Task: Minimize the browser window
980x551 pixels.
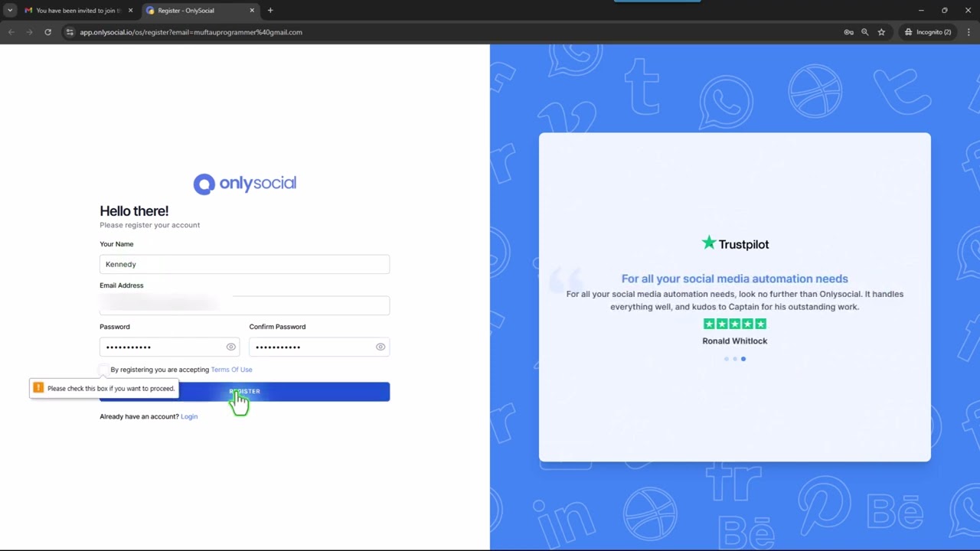Action: click(921, 11)
